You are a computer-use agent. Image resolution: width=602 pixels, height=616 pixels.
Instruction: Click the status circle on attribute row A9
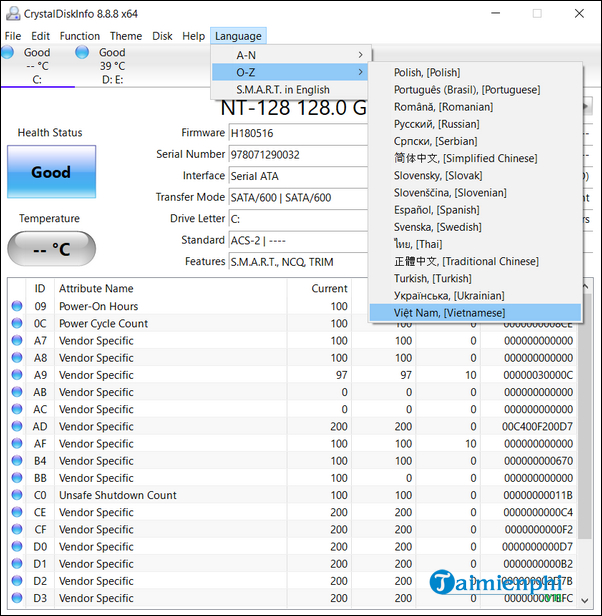[x=16, y=375]
